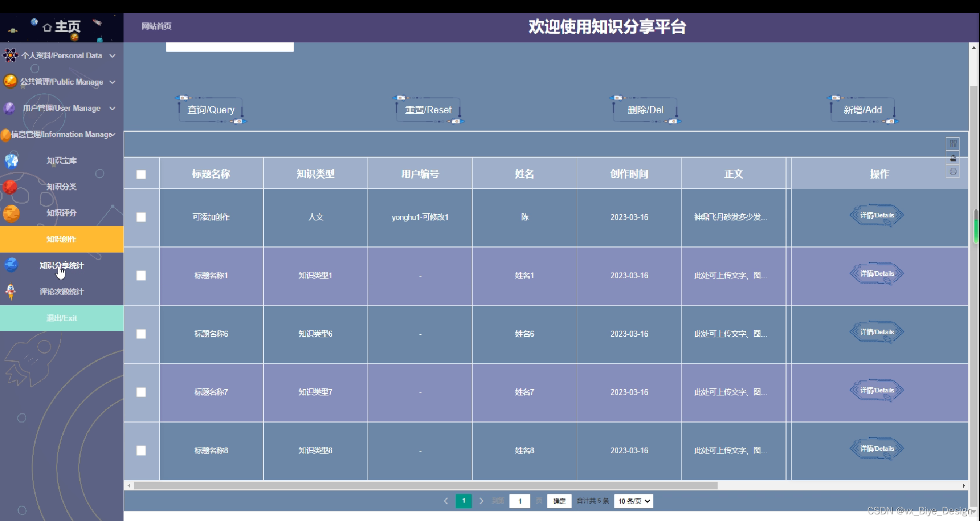Go to previous page arrow
Image resolution: width=980 pixels, height=521 pixels.
tap(446, 501)
